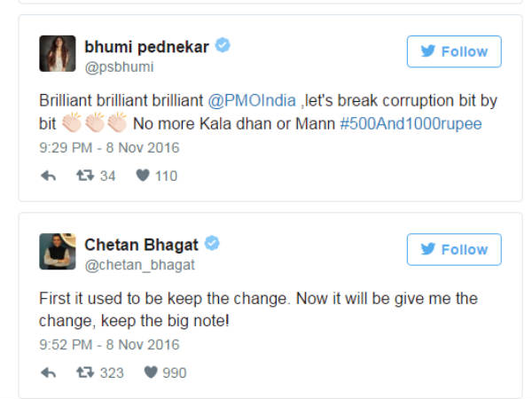Reply to Chetan Bhagat's tweet
The image size is (532, 399).
click(x=48, y=372)
